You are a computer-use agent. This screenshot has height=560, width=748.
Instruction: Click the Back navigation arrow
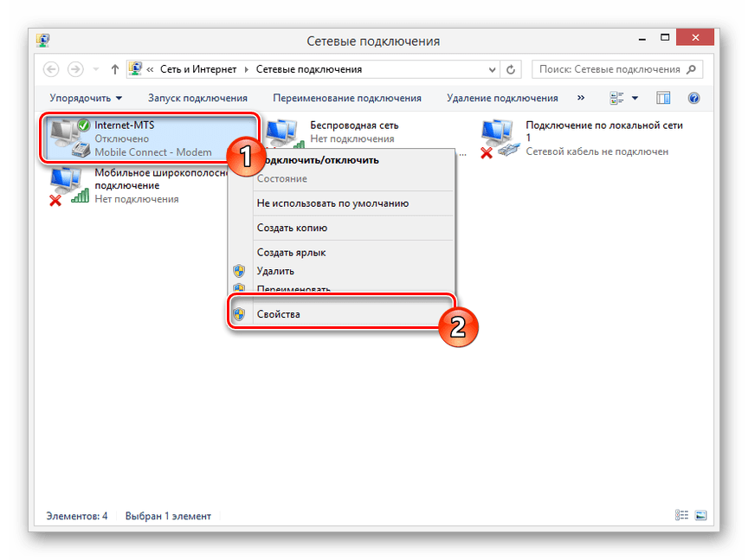[51, 69]
